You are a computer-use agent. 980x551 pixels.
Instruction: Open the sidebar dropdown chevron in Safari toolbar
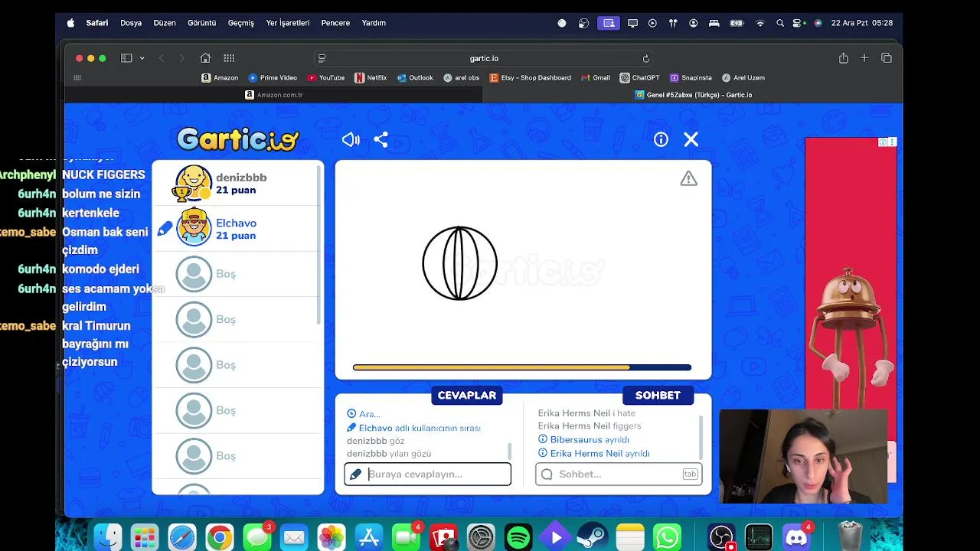coord(142,58)
